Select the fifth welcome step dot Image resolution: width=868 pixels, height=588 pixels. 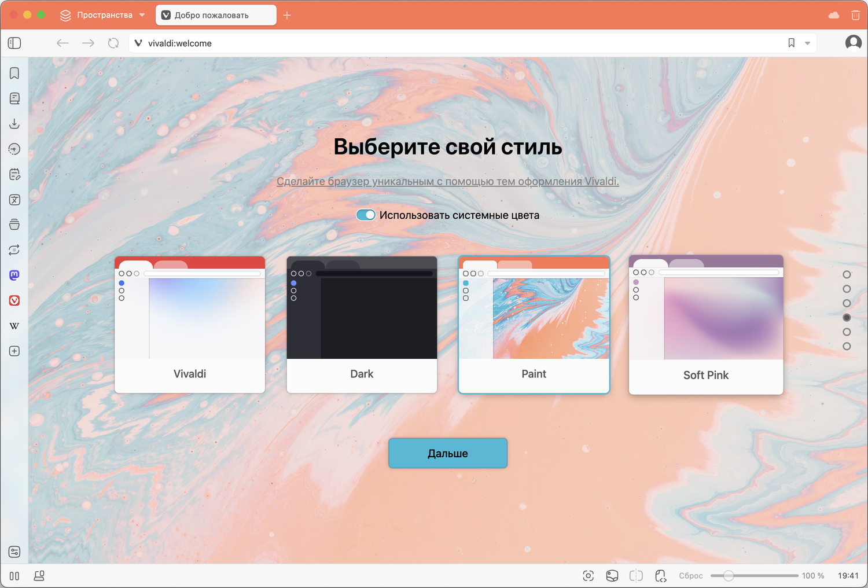point(847,332)
